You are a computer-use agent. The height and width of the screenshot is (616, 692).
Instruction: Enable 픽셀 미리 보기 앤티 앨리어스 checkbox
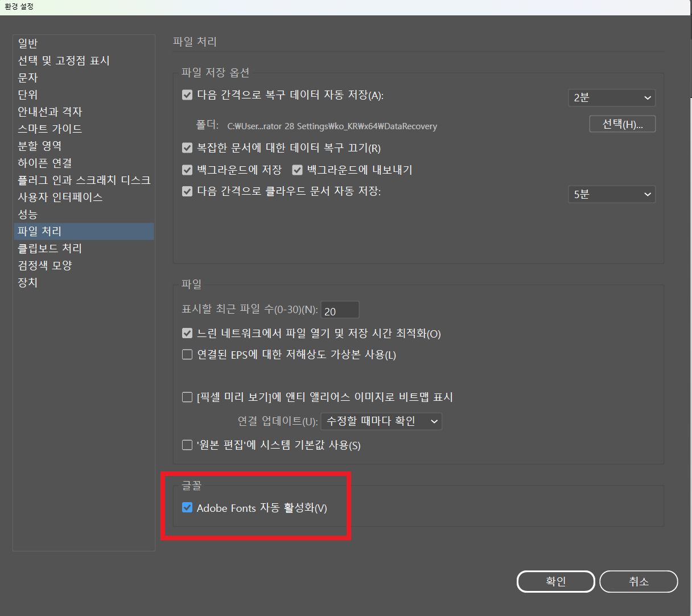pyautogui.click(x=187, y=397)
